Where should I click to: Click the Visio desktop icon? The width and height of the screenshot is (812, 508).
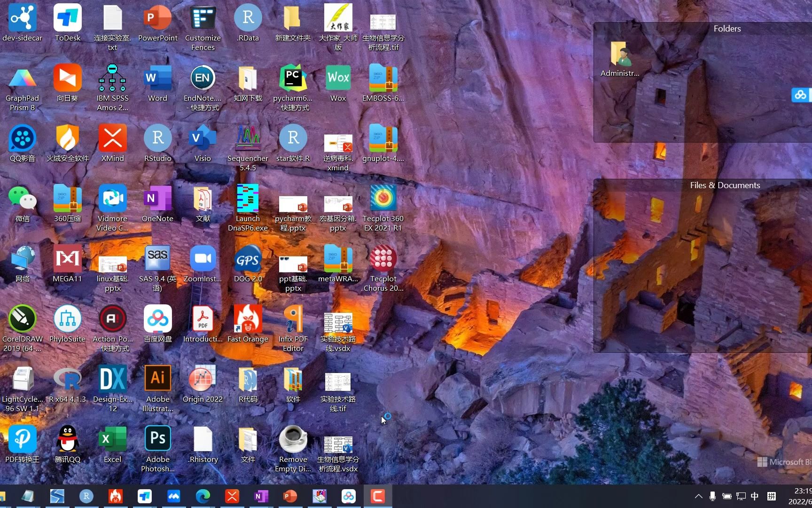[x=203, y=143]
